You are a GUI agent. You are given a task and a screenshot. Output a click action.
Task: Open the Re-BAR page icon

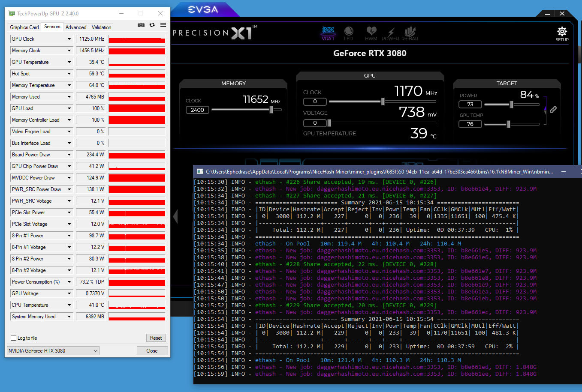pos(410,33)
